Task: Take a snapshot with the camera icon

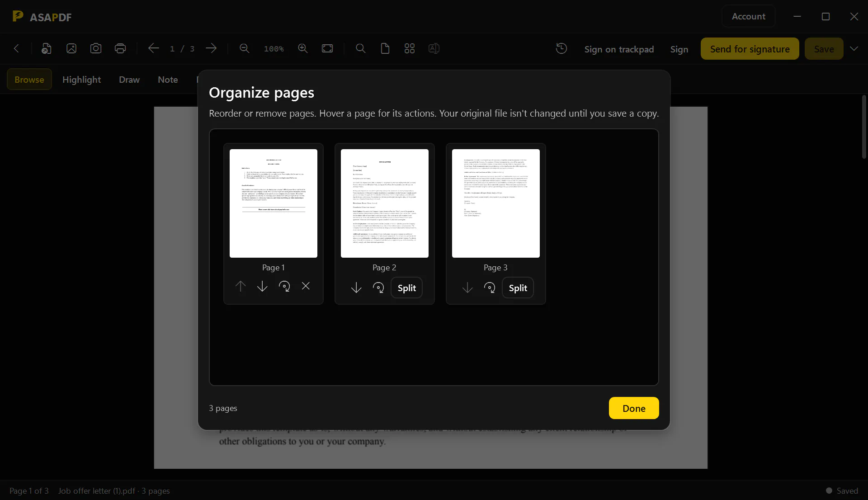Action: click(96, 48)
